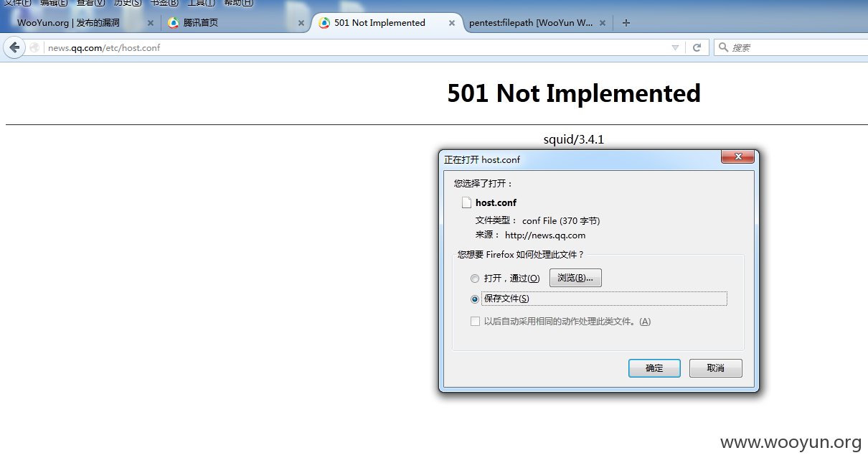
Task: Click the search magnifier icon
Action: (723, 47)
